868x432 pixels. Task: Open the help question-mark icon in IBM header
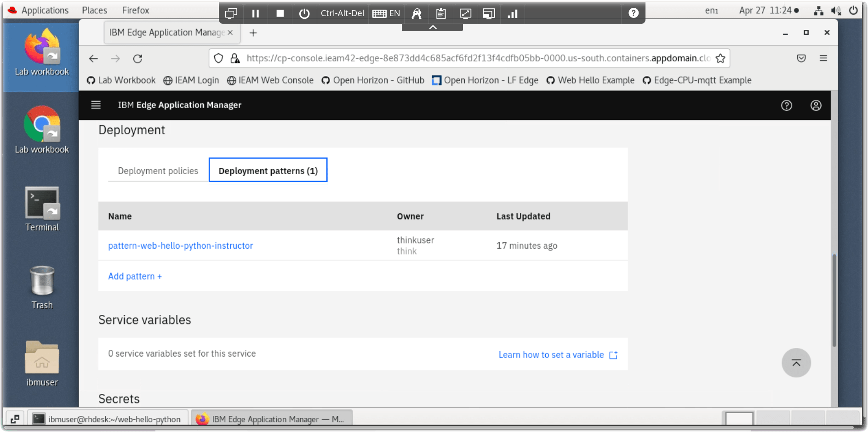tap(787, 106)
